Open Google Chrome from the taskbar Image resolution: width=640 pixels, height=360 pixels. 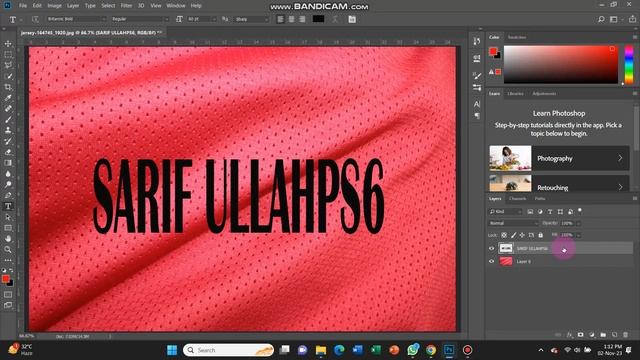431,350
